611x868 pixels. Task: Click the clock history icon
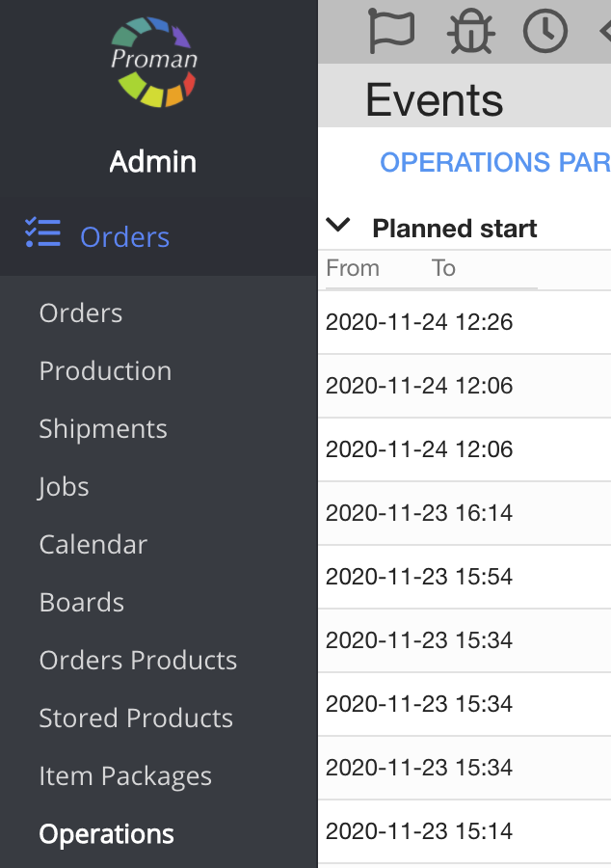click(x=545, y=31)
